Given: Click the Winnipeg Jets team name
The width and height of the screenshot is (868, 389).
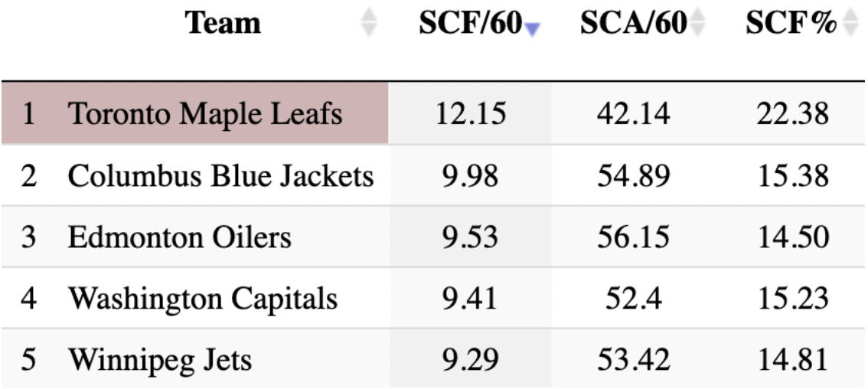Looking at the screenshot, I should coord(159,359).
